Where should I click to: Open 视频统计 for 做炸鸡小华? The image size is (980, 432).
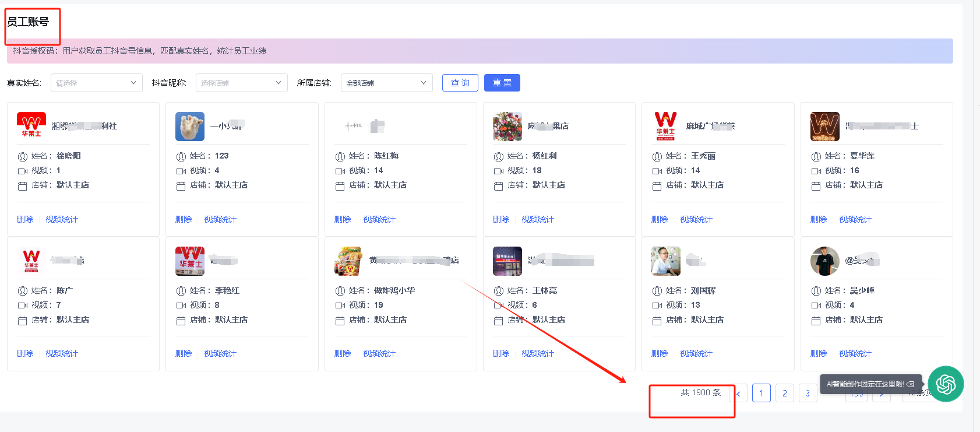(379, 353)
